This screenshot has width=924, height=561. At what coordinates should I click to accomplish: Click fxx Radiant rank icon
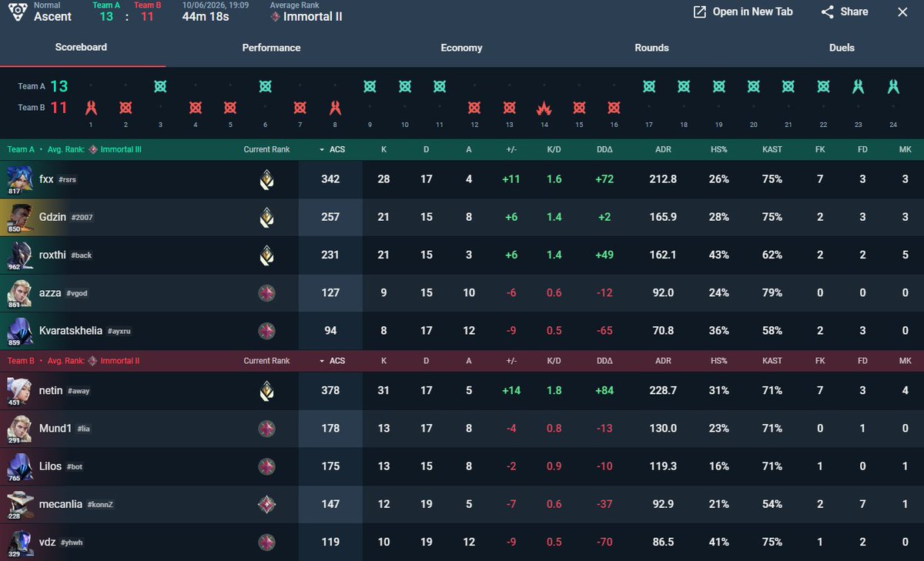[x=266, y=179]
